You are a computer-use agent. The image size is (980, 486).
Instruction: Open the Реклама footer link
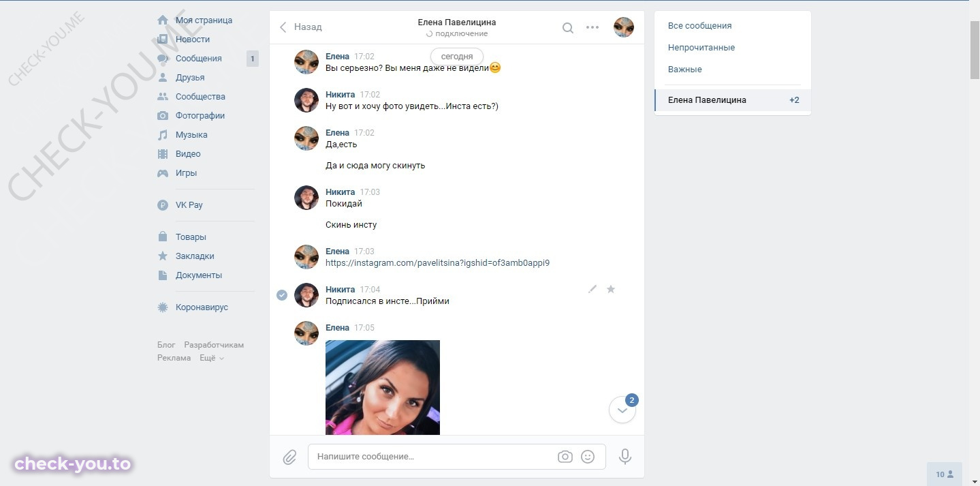click(x=174, y=358)
